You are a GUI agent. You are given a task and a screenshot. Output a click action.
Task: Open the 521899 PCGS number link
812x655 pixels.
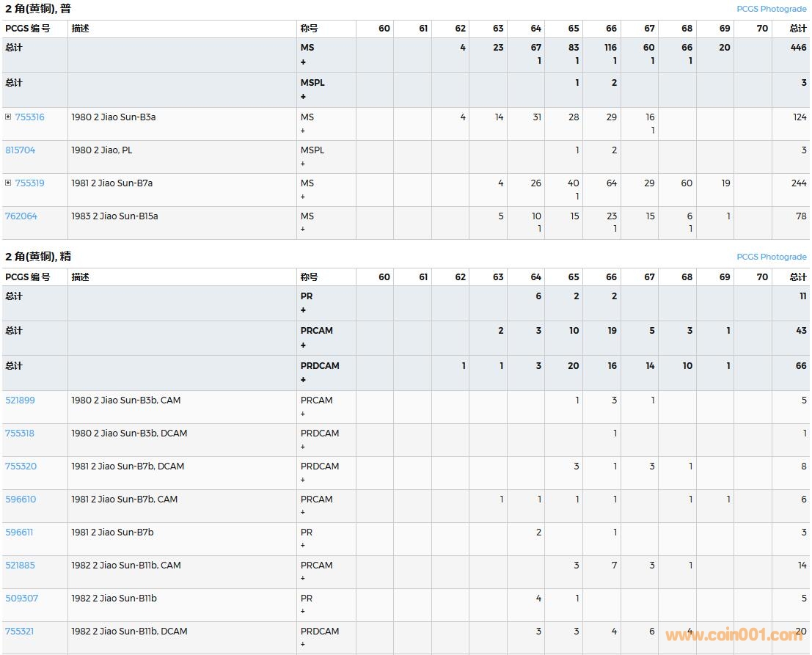click(21, 400)
